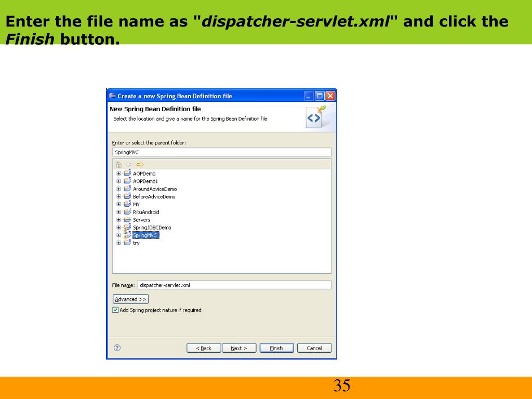Select AroundAdviceDemo in the folder tree
Viewport: 532px width, 399px height.
tap(155, 189)
